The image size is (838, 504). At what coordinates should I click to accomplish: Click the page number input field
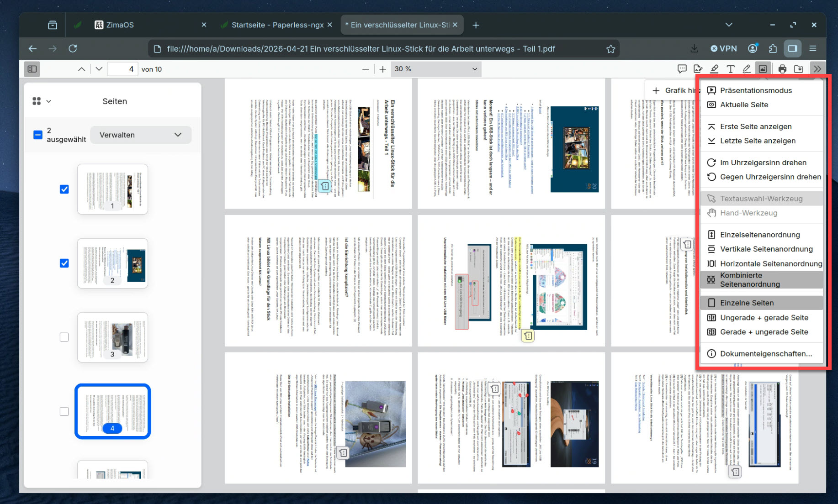point(122,69)
